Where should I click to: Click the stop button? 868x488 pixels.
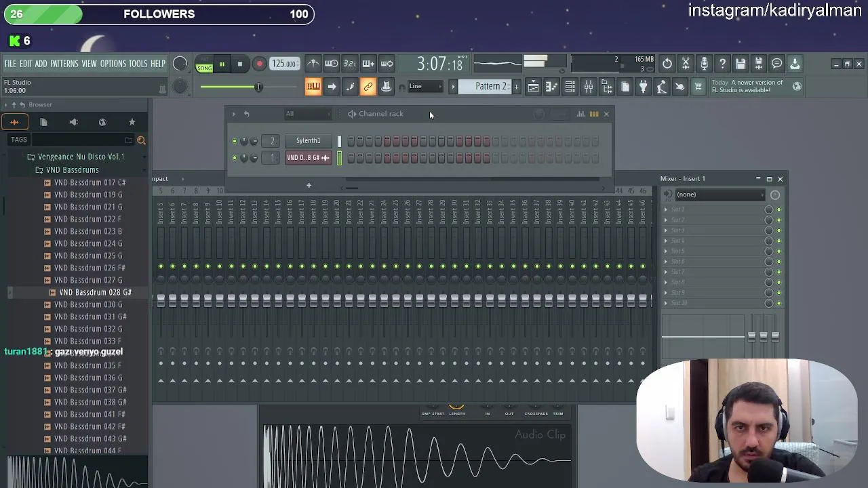[240, 64]
